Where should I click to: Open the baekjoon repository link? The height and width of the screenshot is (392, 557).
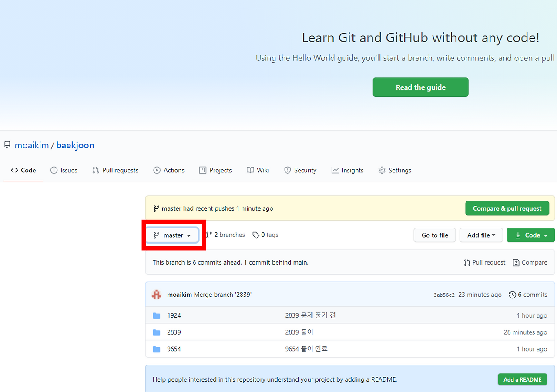point(75,145)
